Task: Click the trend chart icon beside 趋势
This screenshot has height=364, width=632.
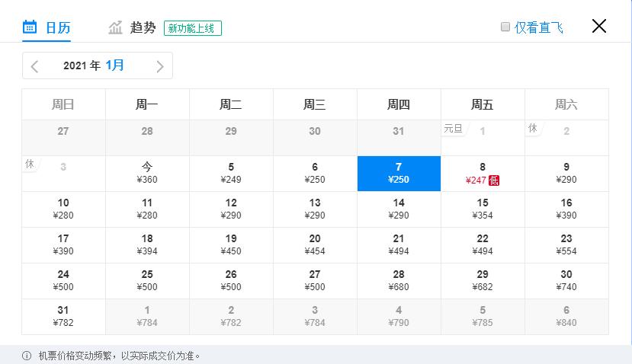Action: point(115,27)
